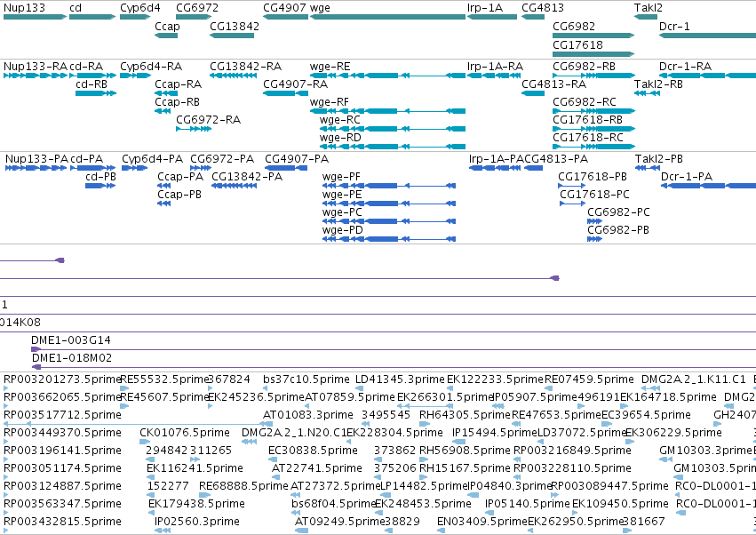The height and width of the screenshot is (535, 756).
Task: Click the Ccap-RB transcript label
Action: tap(177, 102)
